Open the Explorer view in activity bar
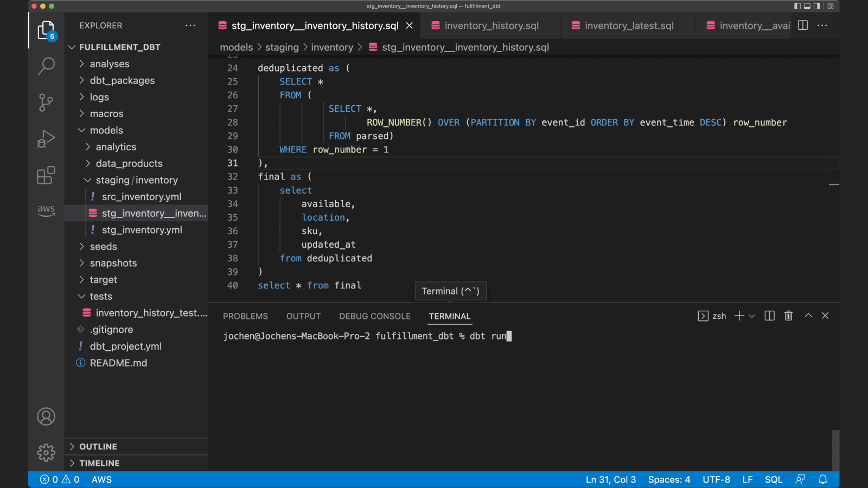868x488 pixels. click(x=46, y=30)
